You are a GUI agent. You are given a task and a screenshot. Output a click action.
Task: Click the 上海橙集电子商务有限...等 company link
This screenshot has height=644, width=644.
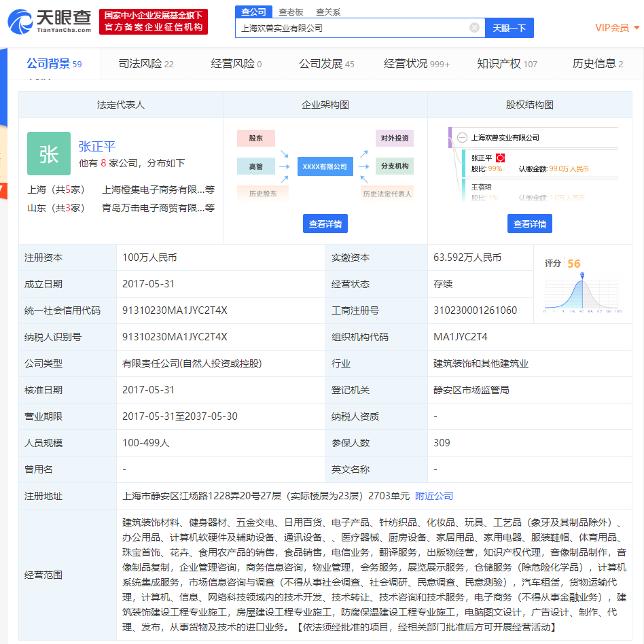click(x=158, y=190)
